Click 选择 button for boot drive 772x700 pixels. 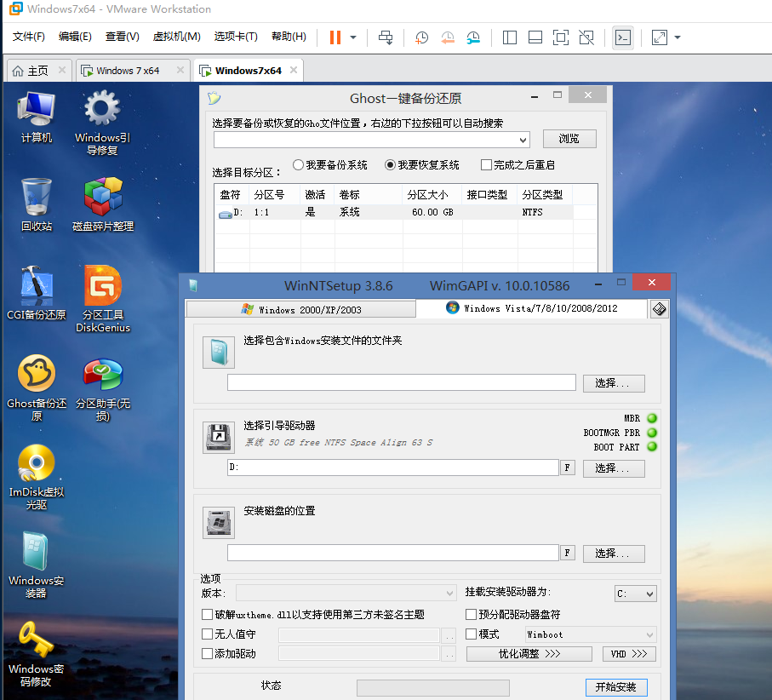614,468
